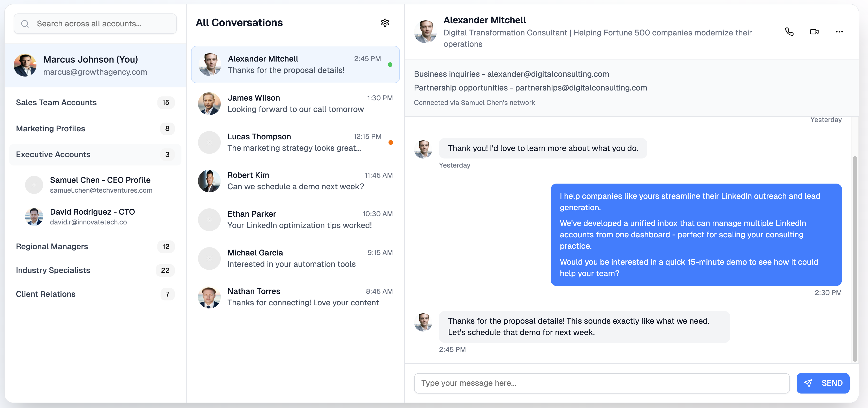Open Alexander Mitchell conversation

click(x=295, y=64)
